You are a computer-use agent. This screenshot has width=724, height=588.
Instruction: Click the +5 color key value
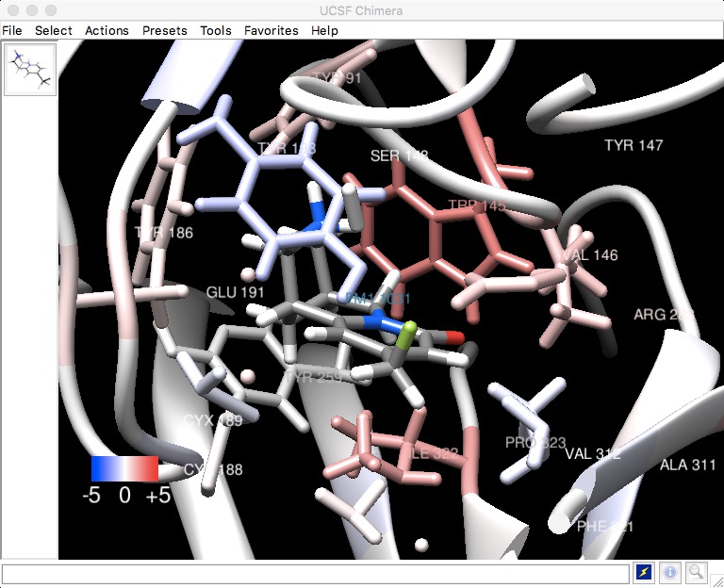click(x=158, y=496)
